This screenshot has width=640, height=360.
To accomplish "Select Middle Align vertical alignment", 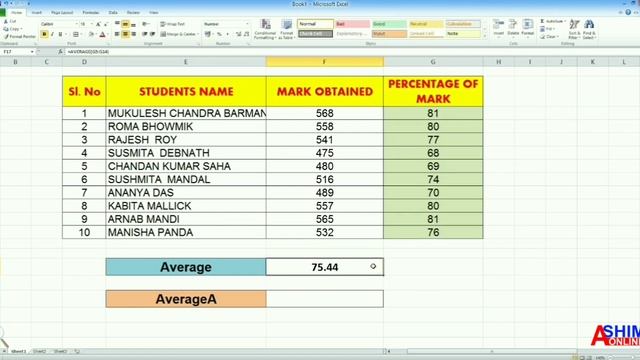I will click(x=125, y=24).
